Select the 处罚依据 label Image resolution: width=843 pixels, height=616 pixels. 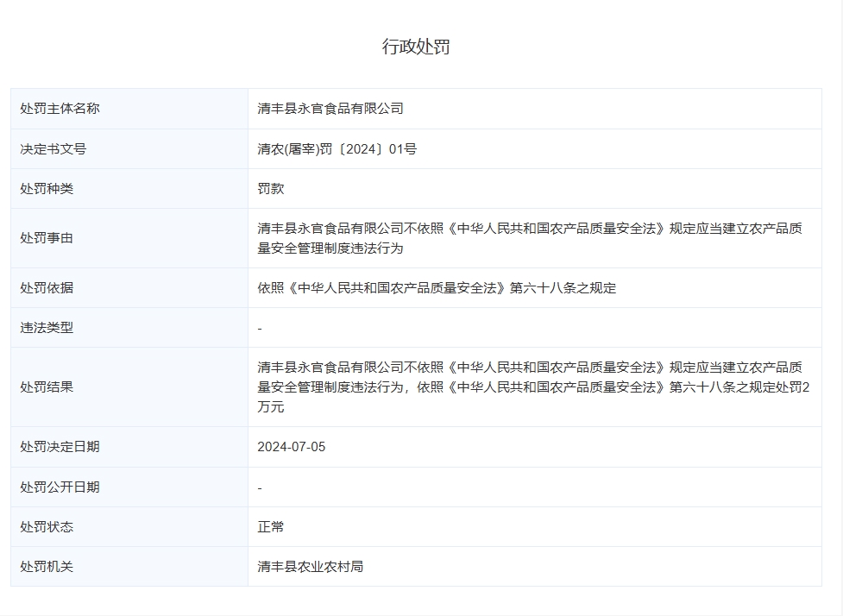[47, 288]
